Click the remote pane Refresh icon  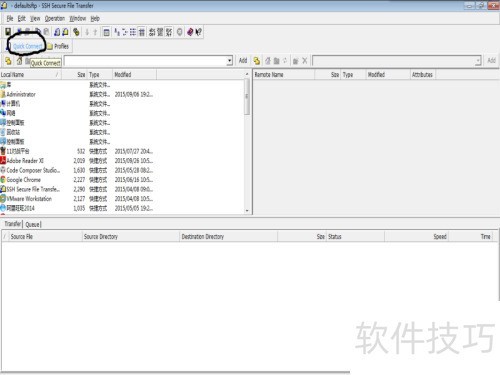click(285, 61)
